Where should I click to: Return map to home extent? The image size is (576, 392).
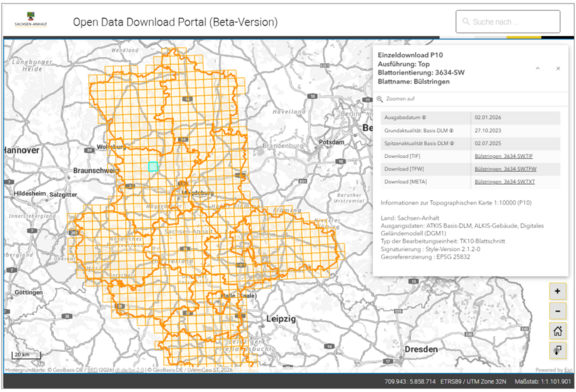pyautogui.click(x=557, y=331)
